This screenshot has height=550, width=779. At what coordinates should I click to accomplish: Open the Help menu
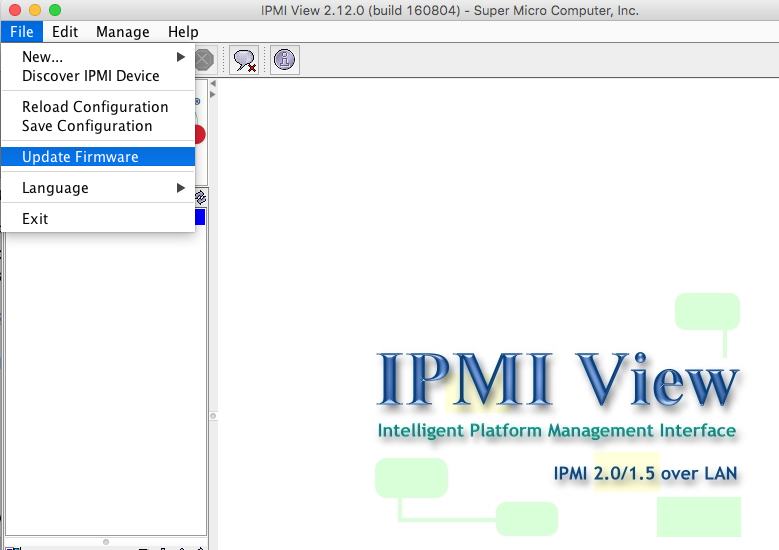tap(183, 32)
